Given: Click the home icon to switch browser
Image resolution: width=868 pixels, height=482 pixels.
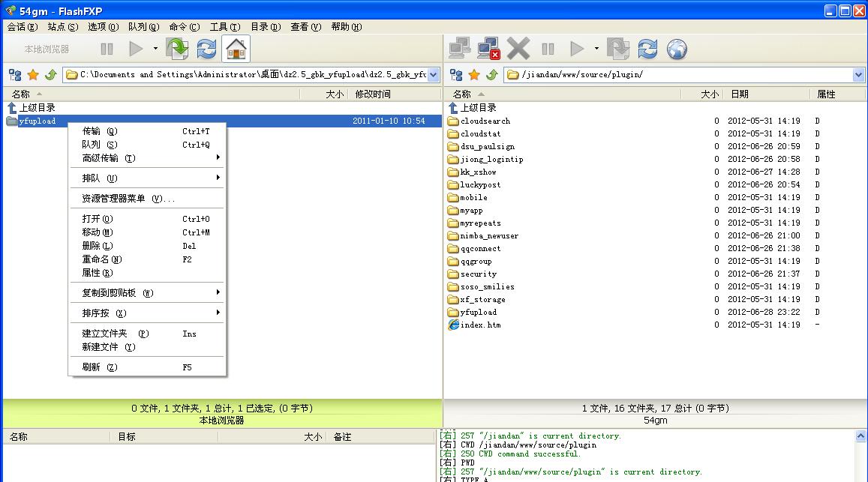Looking at the screenshot, I should [236, 49].
